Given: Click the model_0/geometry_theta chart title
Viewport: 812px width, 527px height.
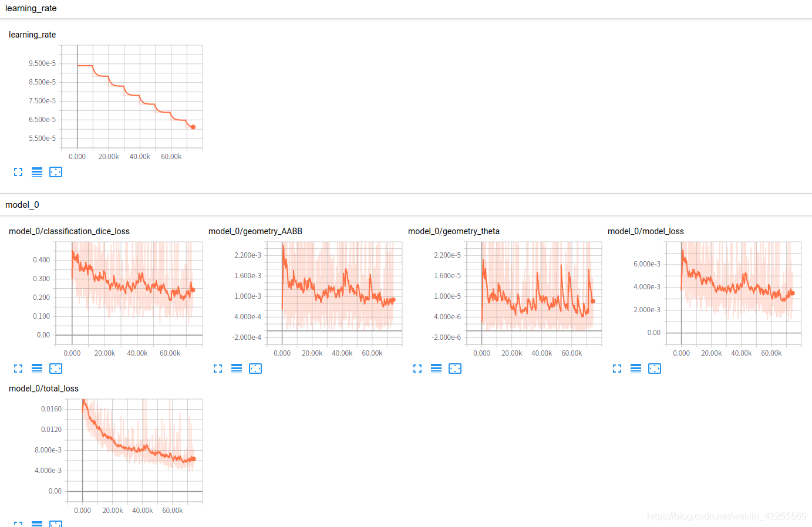Looking at the screenshot, I should [x=454, y=231].
